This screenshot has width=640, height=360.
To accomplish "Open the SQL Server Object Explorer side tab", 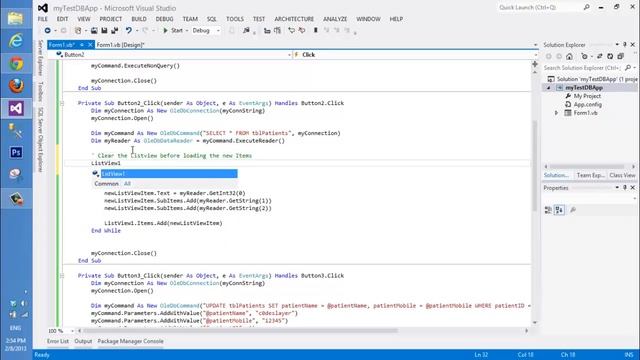I will coord(40,140).
